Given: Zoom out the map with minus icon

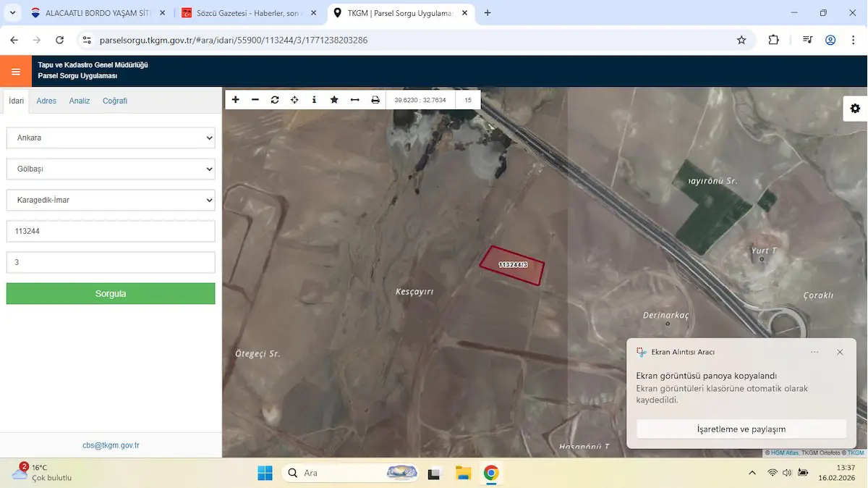Looking at the screenshot, I should click(x=255, y=100).
